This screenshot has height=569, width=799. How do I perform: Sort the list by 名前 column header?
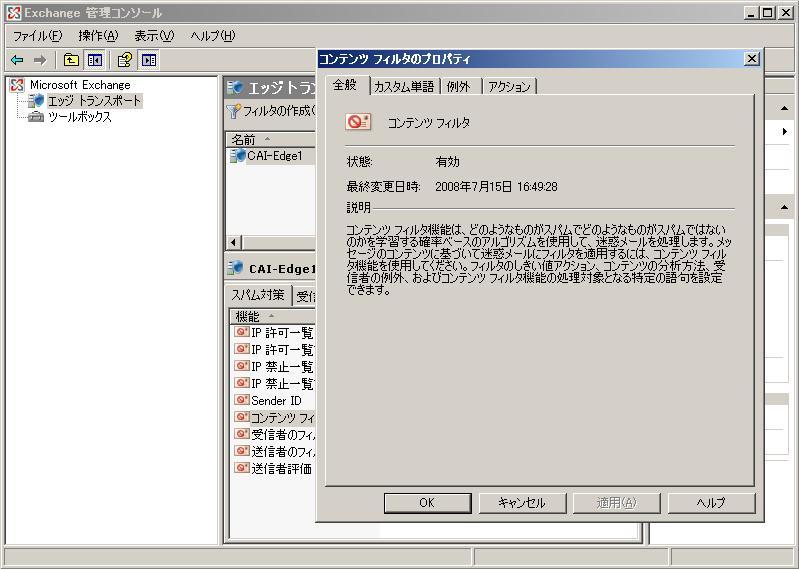point(271,139)
